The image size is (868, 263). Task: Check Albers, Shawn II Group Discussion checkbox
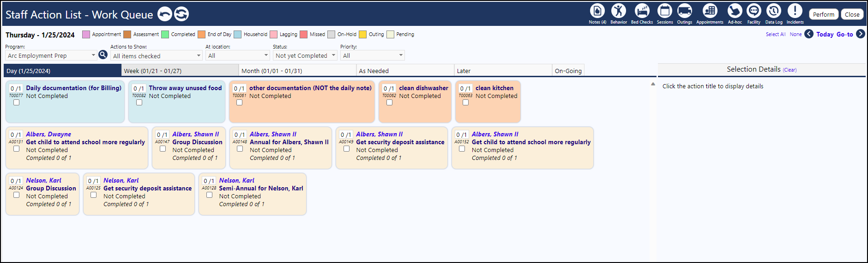163,149
